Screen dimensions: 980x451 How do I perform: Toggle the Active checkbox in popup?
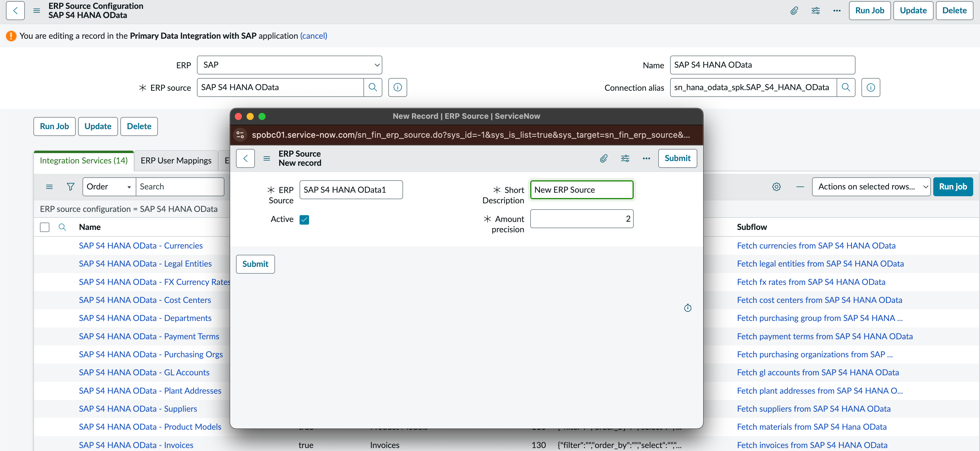[x=304, y=219]
